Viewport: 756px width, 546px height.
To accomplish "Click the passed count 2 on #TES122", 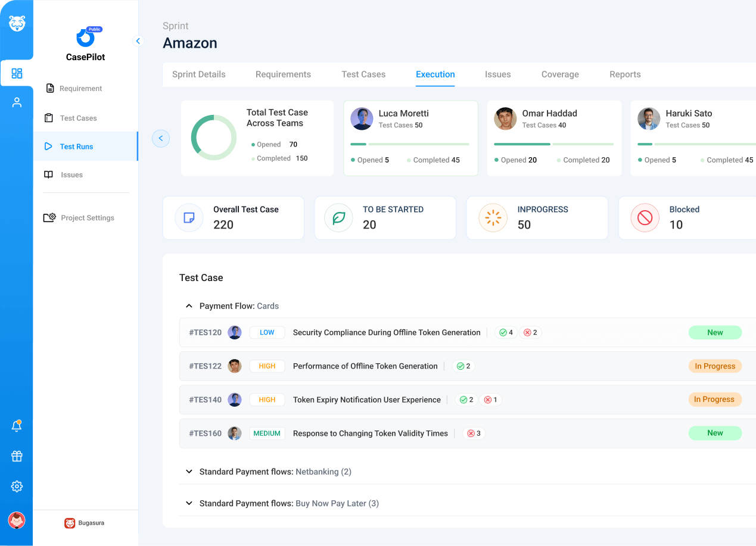I will pyautogui.click(x=463, y=366).
